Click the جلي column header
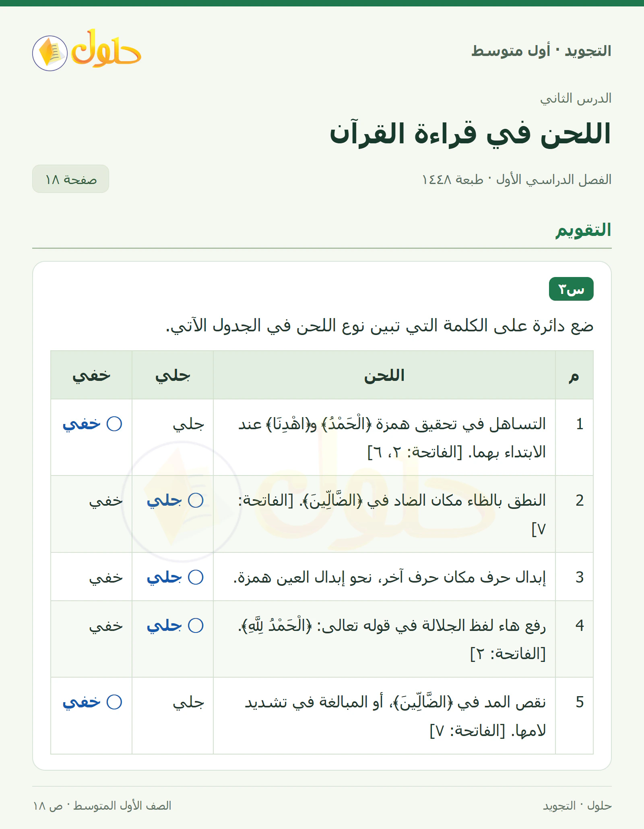 tap(173, 375)
